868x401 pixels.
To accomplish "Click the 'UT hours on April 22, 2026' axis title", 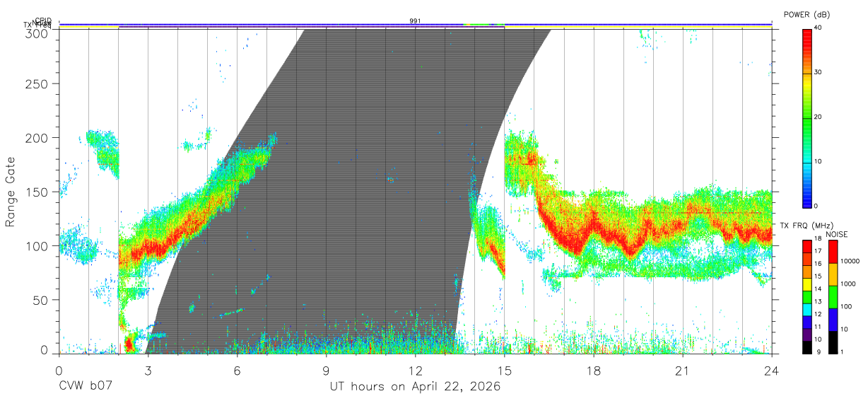I will 415,386.
